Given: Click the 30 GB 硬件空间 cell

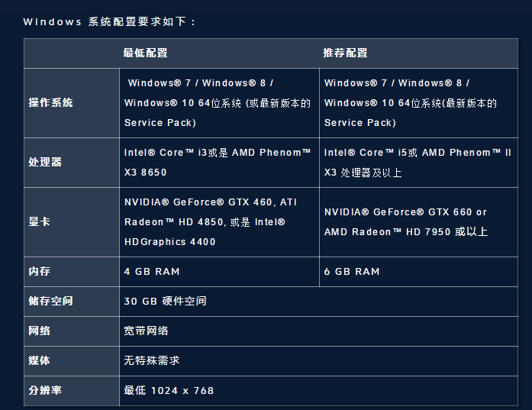Looking at the screenshot, I should [x=165, y=302].
